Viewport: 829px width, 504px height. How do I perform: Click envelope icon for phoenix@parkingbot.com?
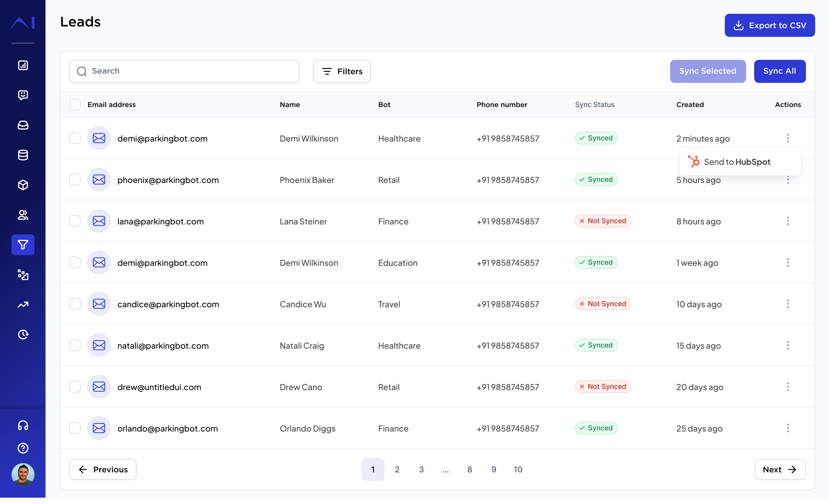99,180
